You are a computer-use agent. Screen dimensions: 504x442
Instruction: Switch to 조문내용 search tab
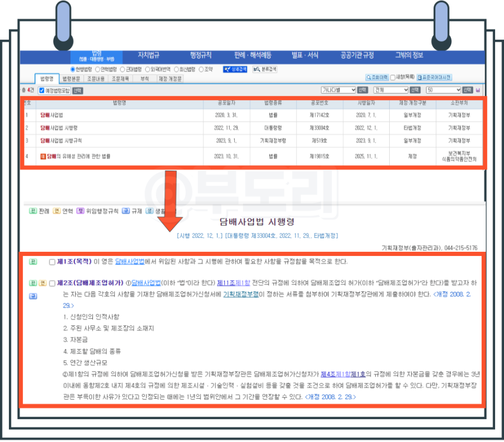[x=96, y=79]
